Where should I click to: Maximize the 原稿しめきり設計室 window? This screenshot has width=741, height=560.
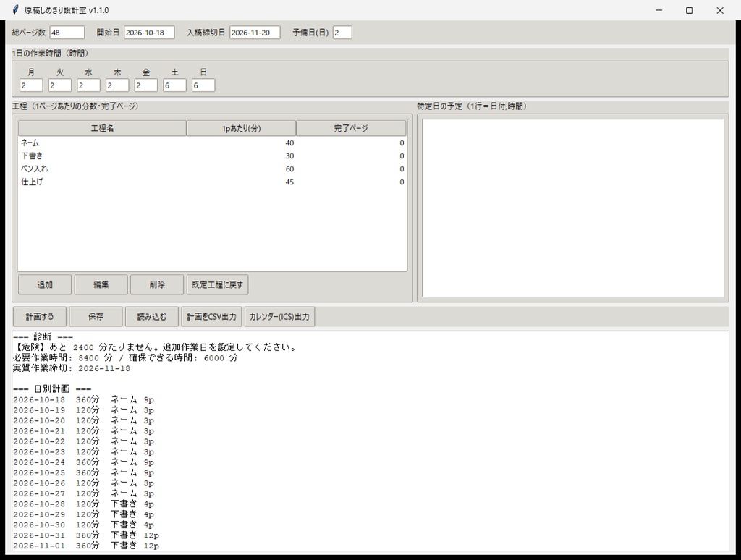tap(689, 10)
